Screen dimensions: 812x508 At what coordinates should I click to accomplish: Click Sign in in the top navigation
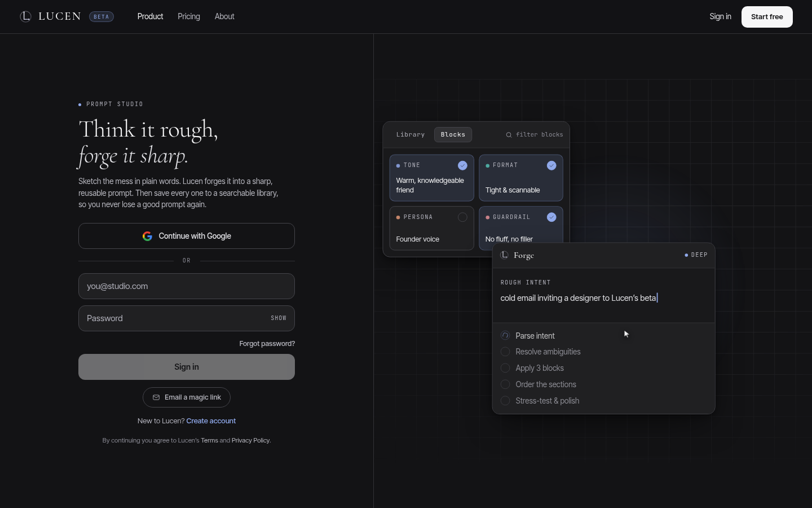pyautogui.click(x=720, y=16)
